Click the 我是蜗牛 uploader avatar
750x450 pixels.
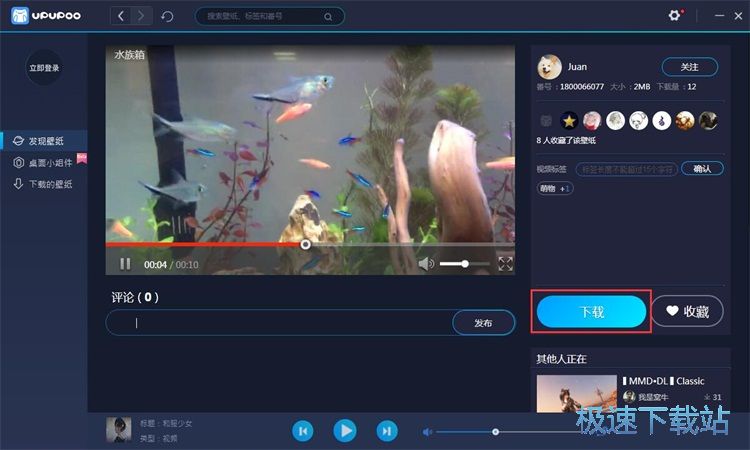click(629, 396)
